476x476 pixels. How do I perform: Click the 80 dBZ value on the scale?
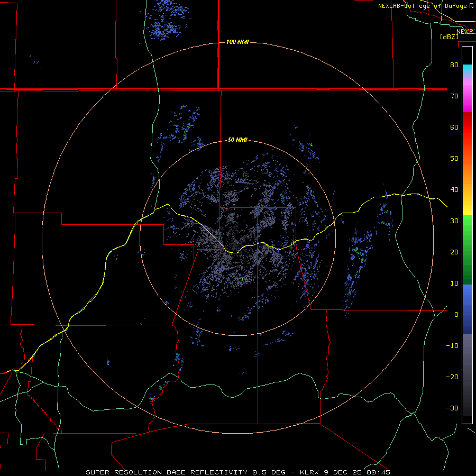pyautogui.click(x=454, y=65)
